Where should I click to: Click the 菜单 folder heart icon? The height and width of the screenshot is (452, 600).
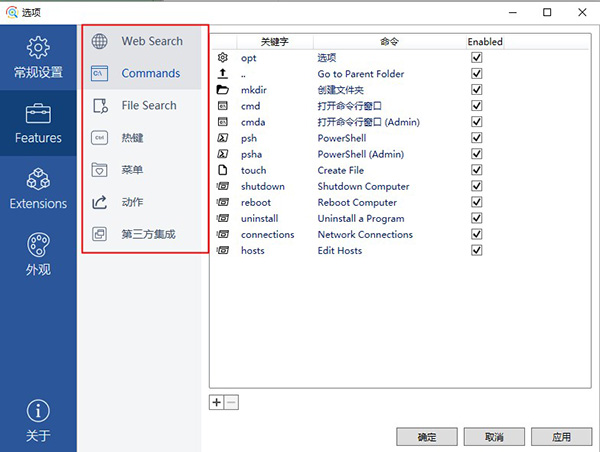coord(99,170)
